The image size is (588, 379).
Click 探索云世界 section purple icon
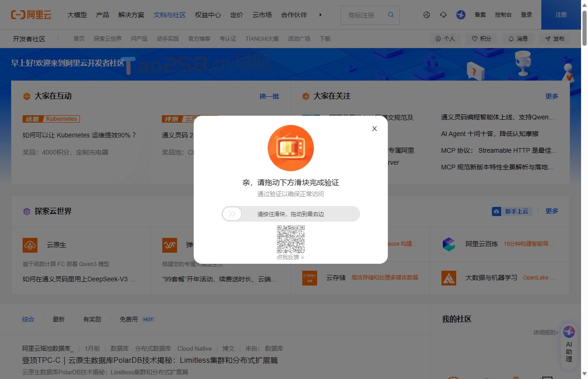(x=27, y=211)
